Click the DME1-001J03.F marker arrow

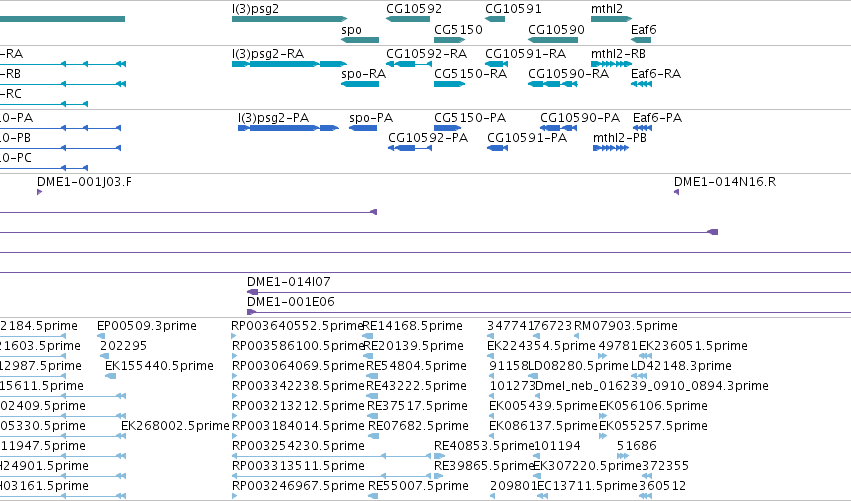(39, 192)
